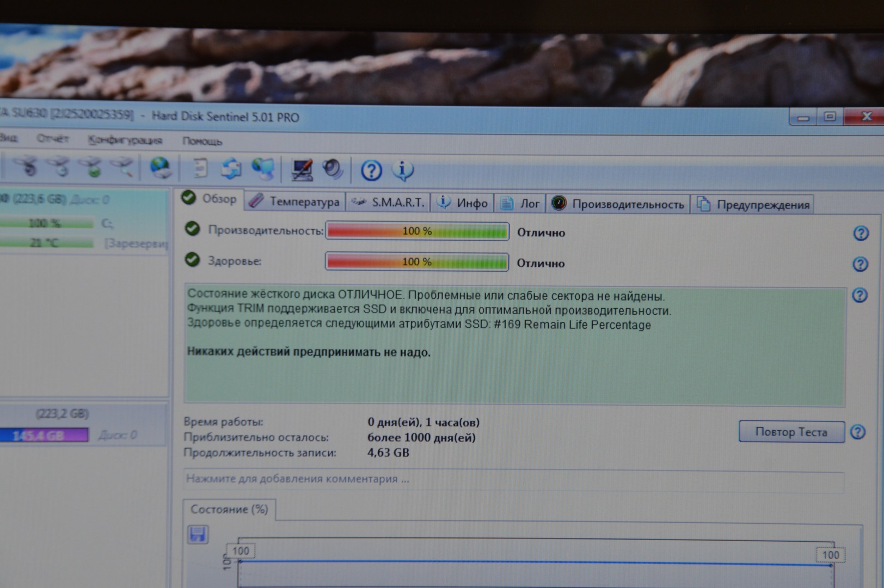Click the disk icon with green checkmark

[x=93, y=168]
